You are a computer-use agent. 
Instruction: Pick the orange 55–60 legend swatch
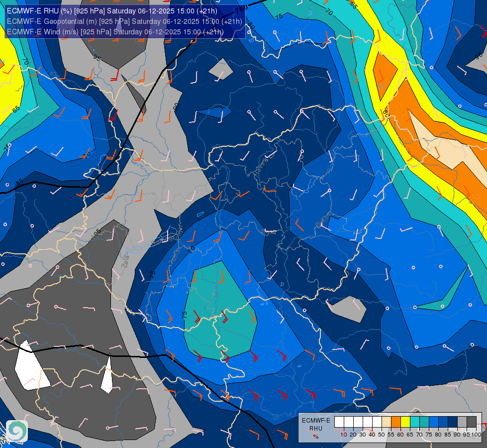pos(396,422)
